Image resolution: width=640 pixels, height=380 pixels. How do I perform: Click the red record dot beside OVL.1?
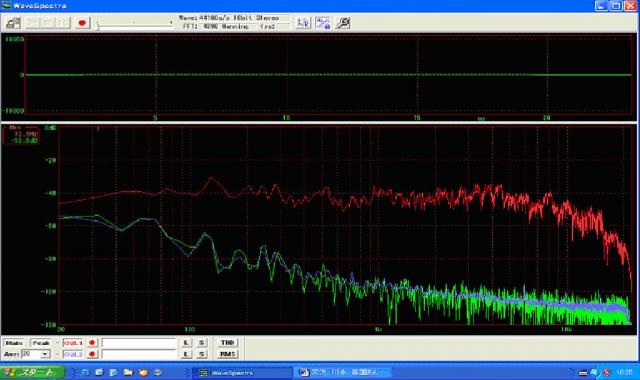pyautogui.click(x=92, y=343)
